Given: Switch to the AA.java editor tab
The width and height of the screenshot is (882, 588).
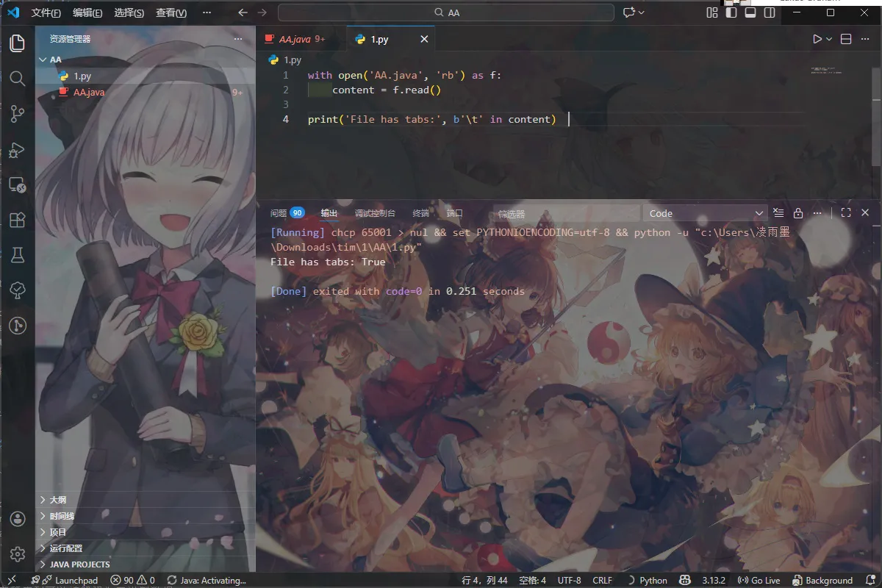Looking at the screenshot, I should [295, 39].
